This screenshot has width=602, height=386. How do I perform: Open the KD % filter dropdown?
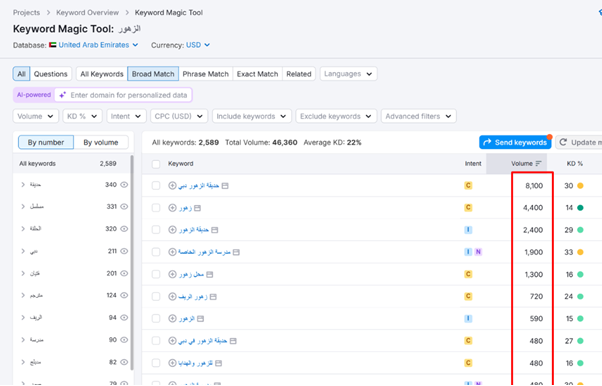(x=83, y=116)
